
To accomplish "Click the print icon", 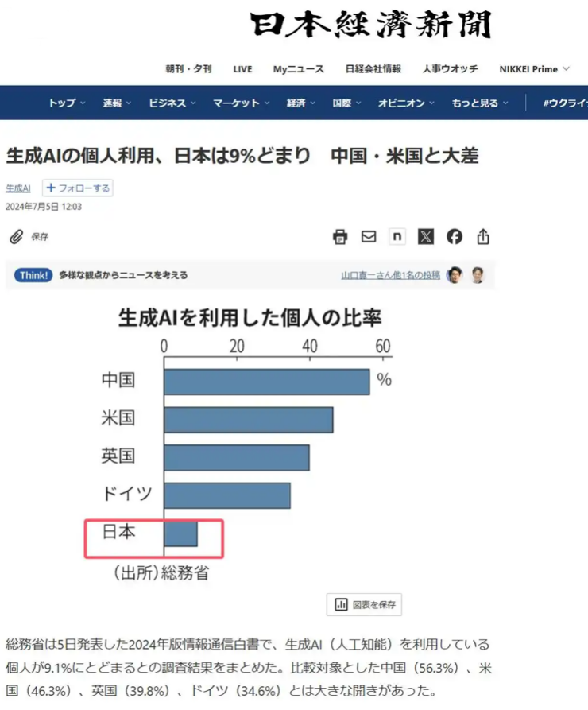I will click(x=340, y=236).
